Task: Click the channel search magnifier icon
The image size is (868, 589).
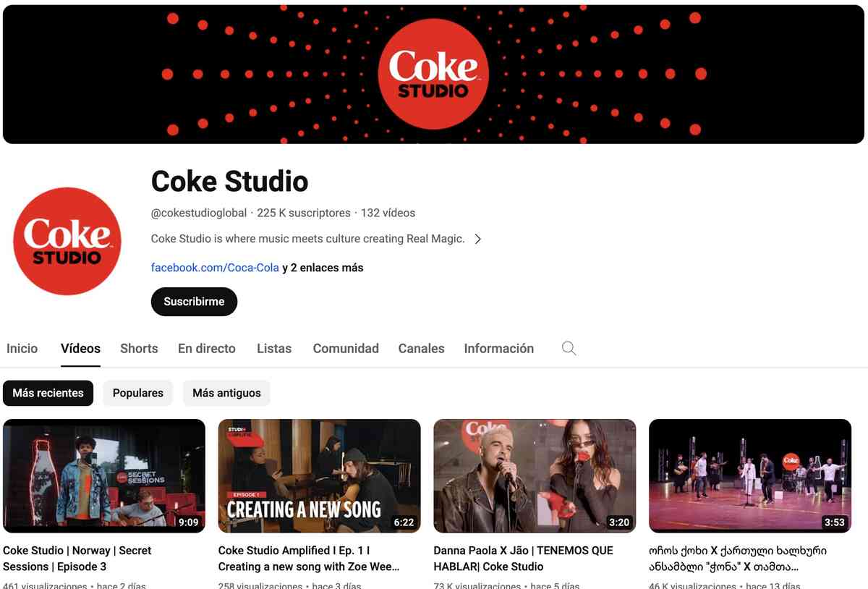Action: (x=569, y=349)
